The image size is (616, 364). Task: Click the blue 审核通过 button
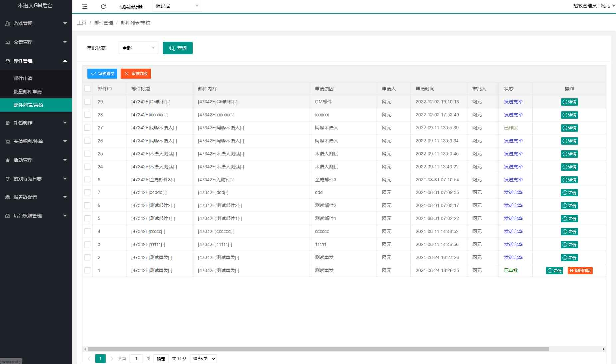(102, 74)
